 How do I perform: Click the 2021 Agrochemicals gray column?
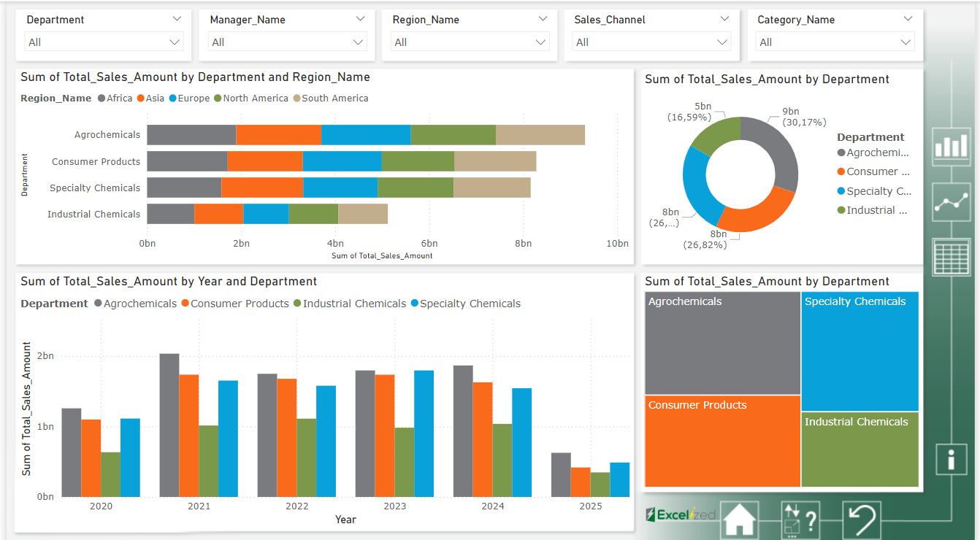pos(169,425)
